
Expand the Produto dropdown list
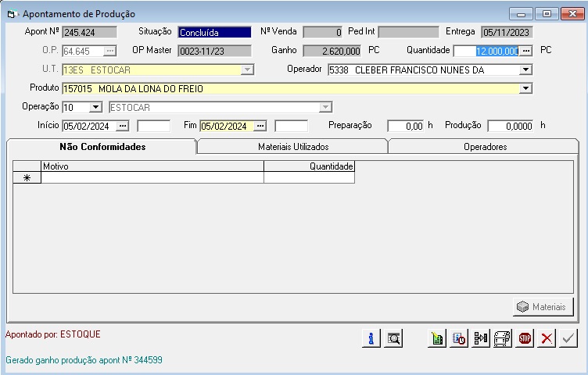526,88
